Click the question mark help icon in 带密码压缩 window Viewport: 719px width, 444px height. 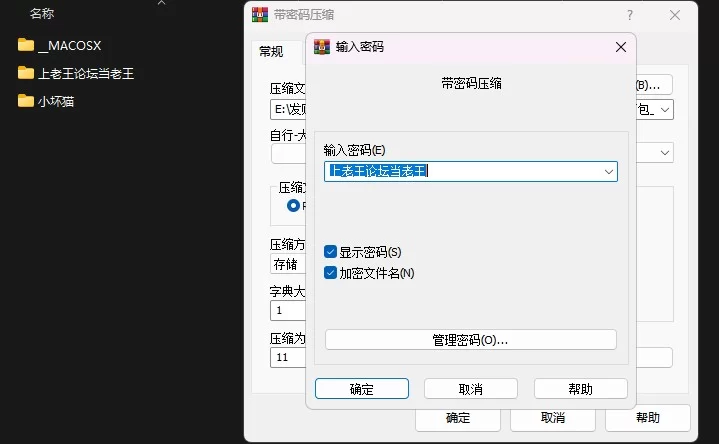[x=630, y=15]
